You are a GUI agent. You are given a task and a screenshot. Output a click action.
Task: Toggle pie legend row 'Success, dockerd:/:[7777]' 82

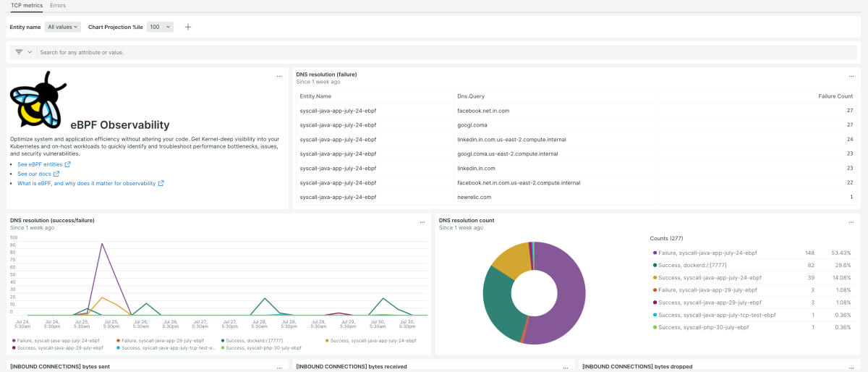pos(752,266)
